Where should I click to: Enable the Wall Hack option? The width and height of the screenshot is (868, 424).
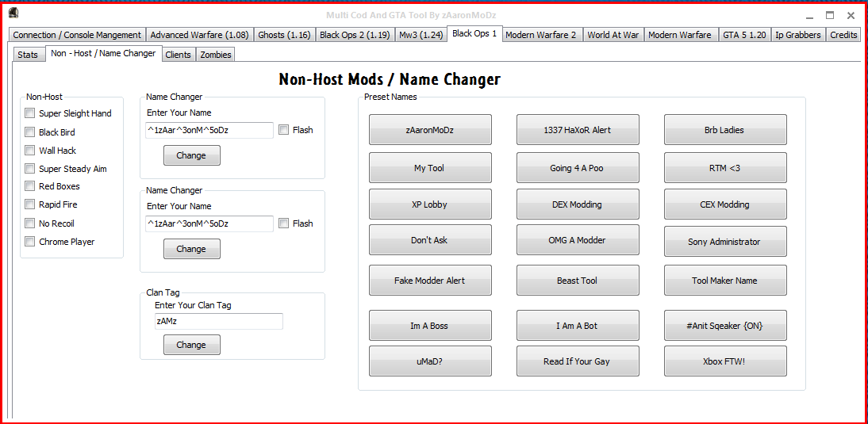30,151
